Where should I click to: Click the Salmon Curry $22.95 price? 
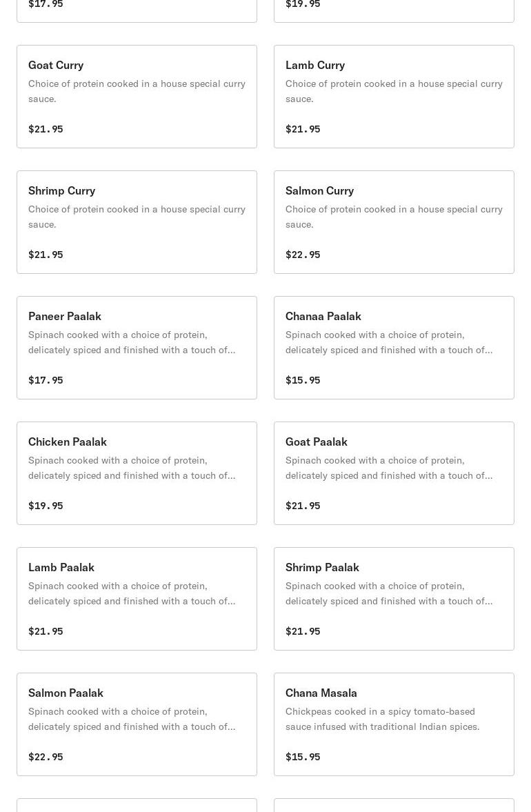[303, 255]
